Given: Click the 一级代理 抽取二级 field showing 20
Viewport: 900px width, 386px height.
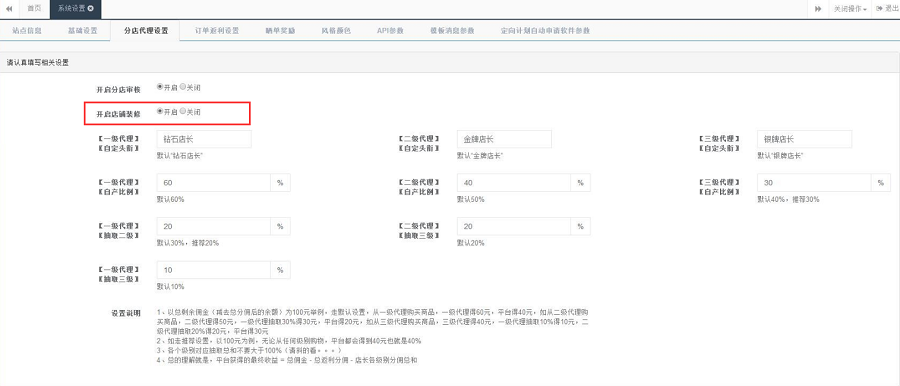Looking at the screenshot, I should pyautogui.click(x=214, y=226).
